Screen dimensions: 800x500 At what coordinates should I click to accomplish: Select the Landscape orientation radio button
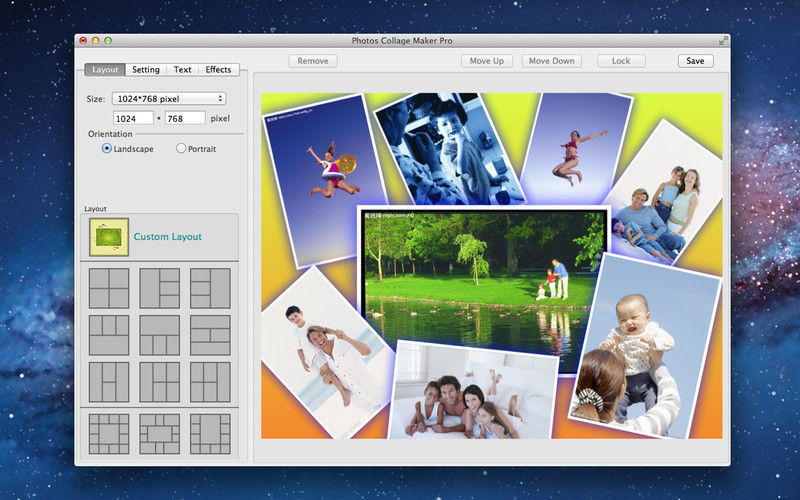point(107,148)
